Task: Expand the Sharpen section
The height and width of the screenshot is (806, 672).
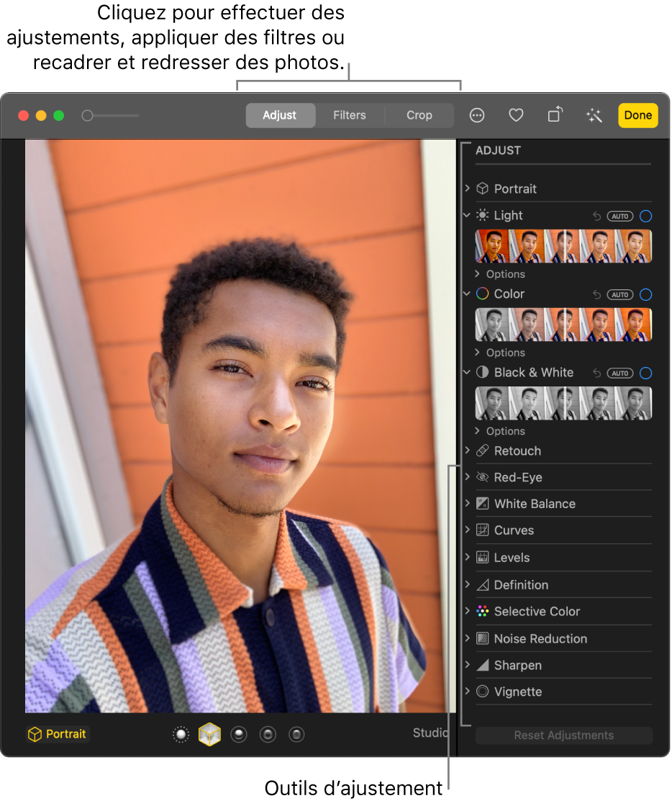Action: [467, 664]
